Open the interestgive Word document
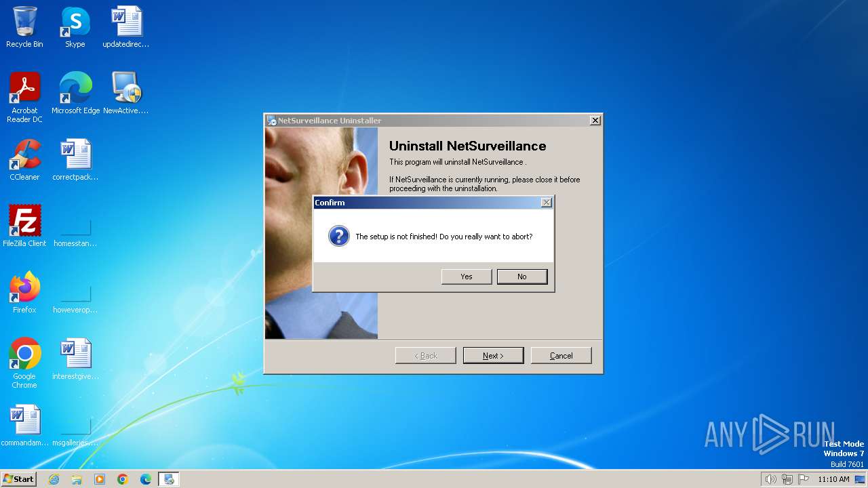 [x=75, y=359]
